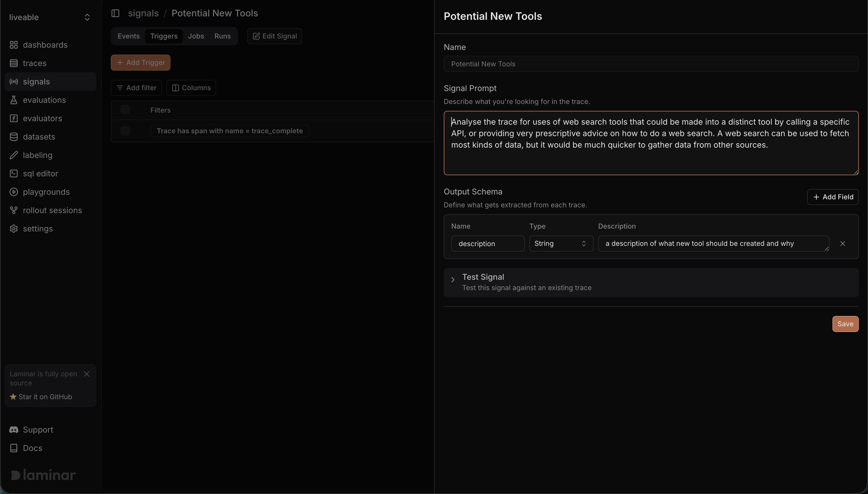Toggle the sidebar panel icon beside the breadcrumb

(x=115, y=13)
